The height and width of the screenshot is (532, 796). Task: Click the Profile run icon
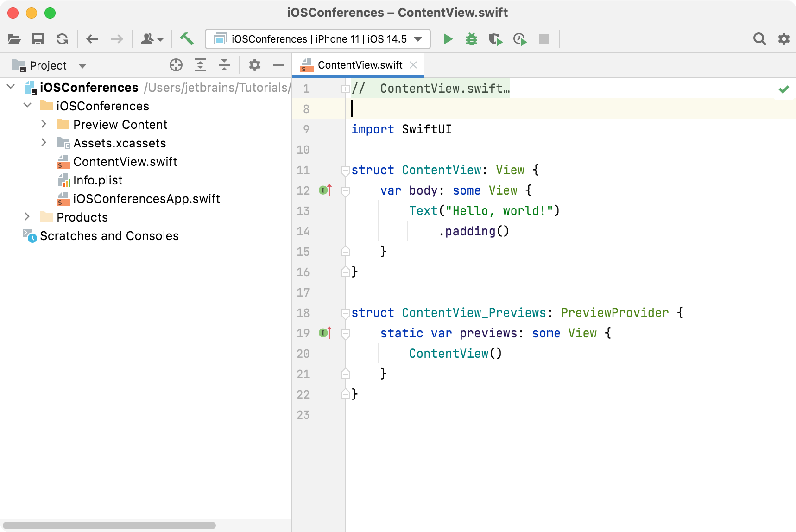pyautogui.click(x=520, y=39)
